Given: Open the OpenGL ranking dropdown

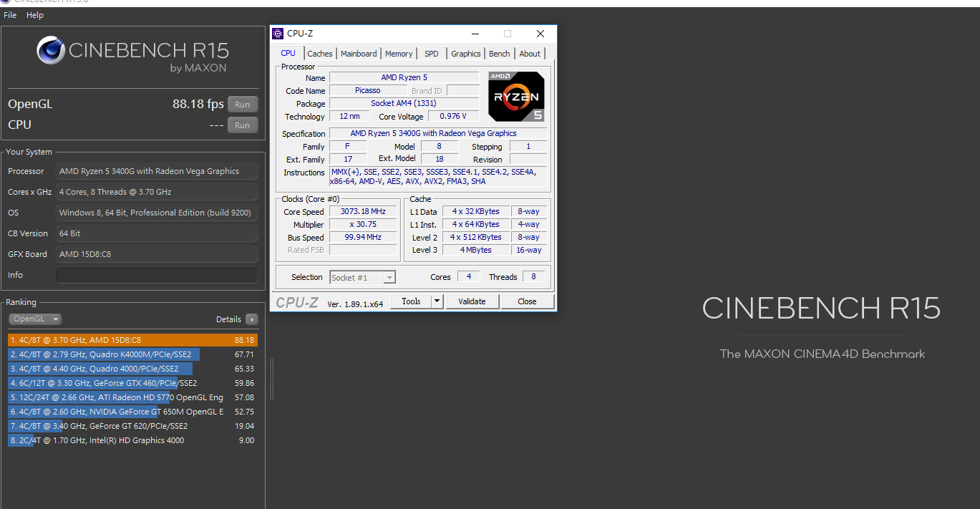Looking at the screenshot, I should pyautogui.click(x=35, y=319).
